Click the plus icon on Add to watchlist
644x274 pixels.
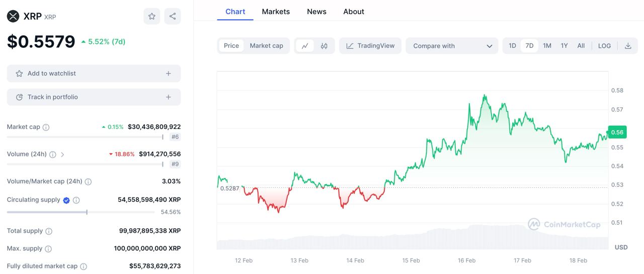(169, 74)
